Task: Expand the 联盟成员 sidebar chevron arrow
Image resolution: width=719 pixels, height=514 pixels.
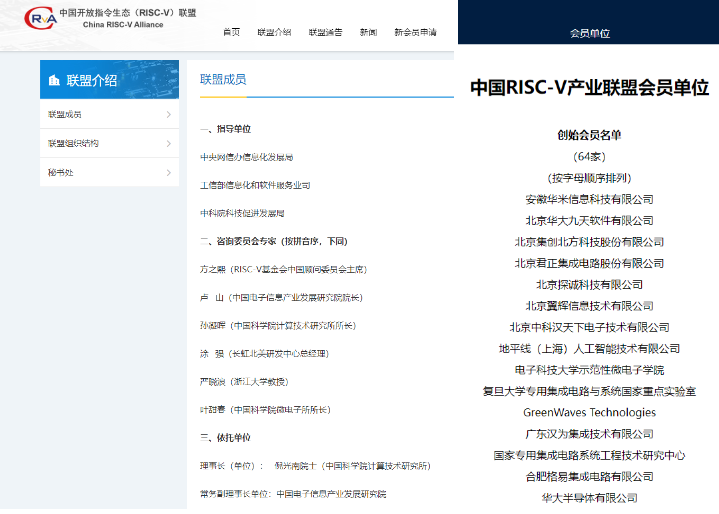Action: coord(168,115)
